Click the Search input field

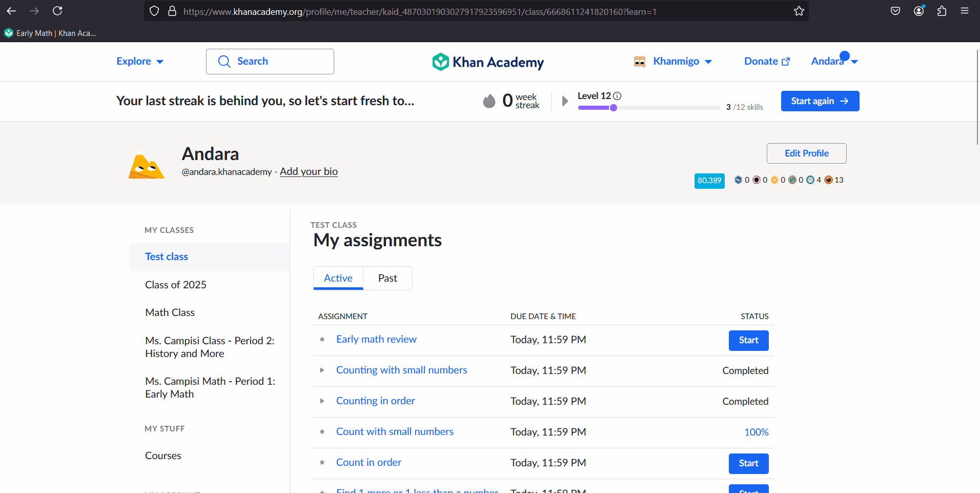pyautogui.click(x=270, y=62)
